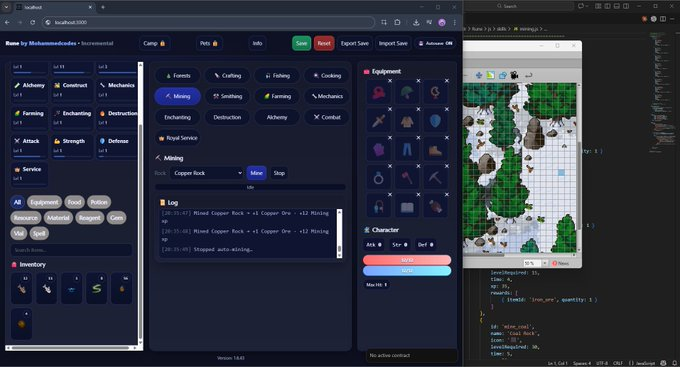Click the mining Idle progress bar
Viewport: 680px width, 367px height.
pos(250,187)
